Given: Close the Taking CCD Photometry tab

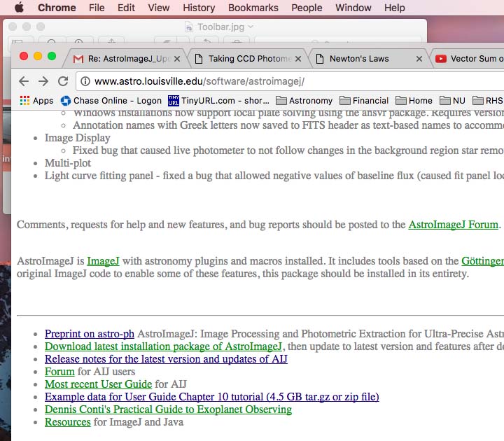Looking at the screenshot, I should 297,59.
